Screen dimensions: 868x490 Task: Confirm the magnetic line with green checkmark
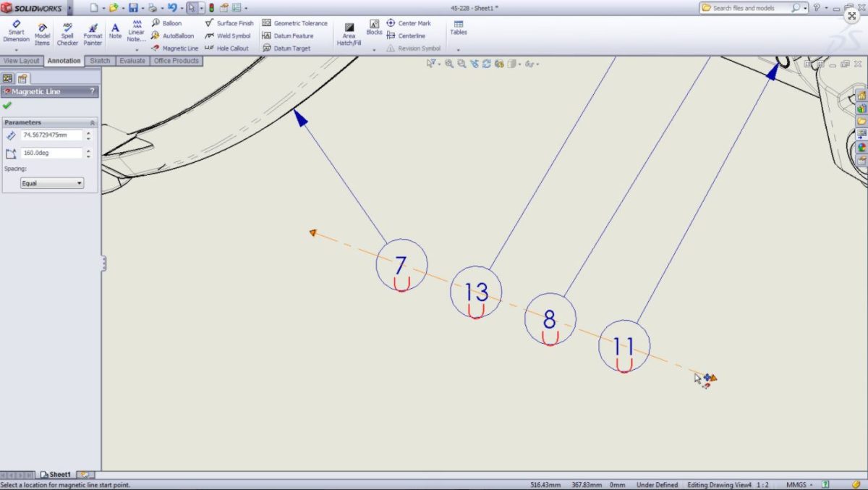pos(8,106)
